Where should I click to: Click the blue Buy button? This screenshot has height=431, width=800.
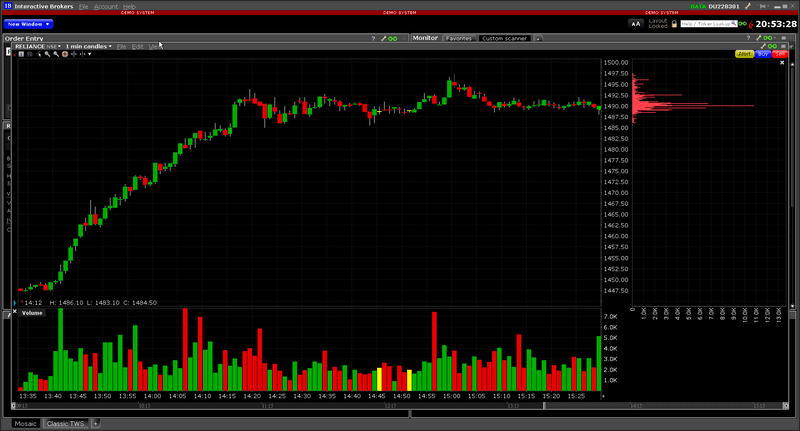pos(763,54)
